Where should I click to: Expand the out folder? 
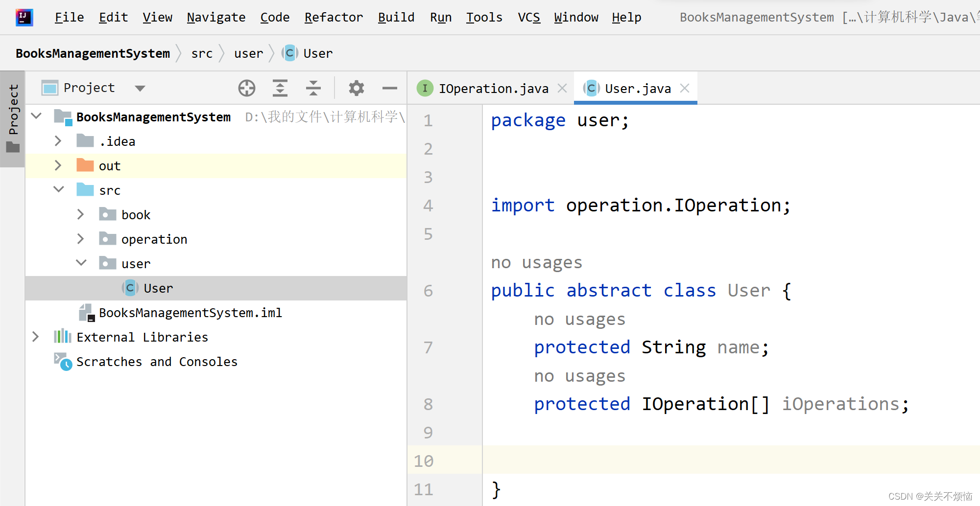click(x=58, y=165)
